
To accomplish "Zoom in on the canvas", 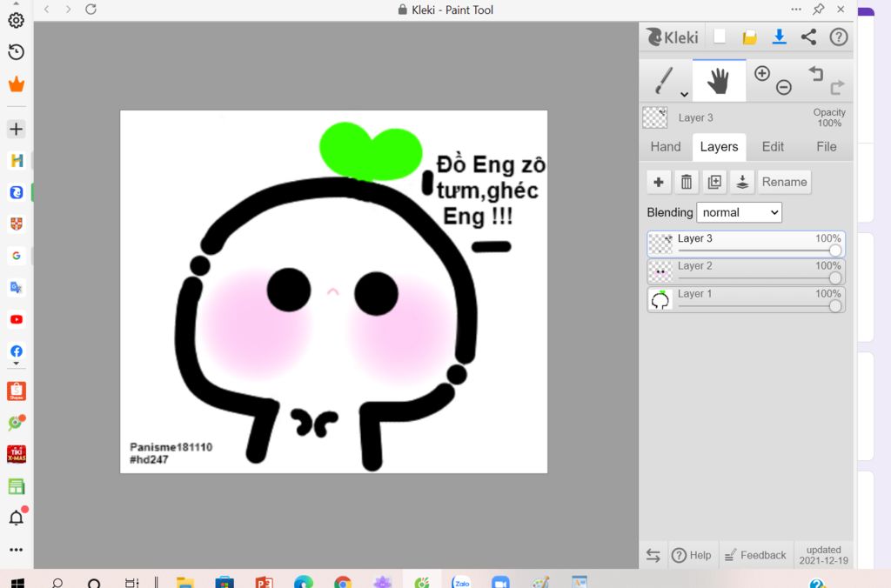I will pyautogui.click(x=762, y=73).
